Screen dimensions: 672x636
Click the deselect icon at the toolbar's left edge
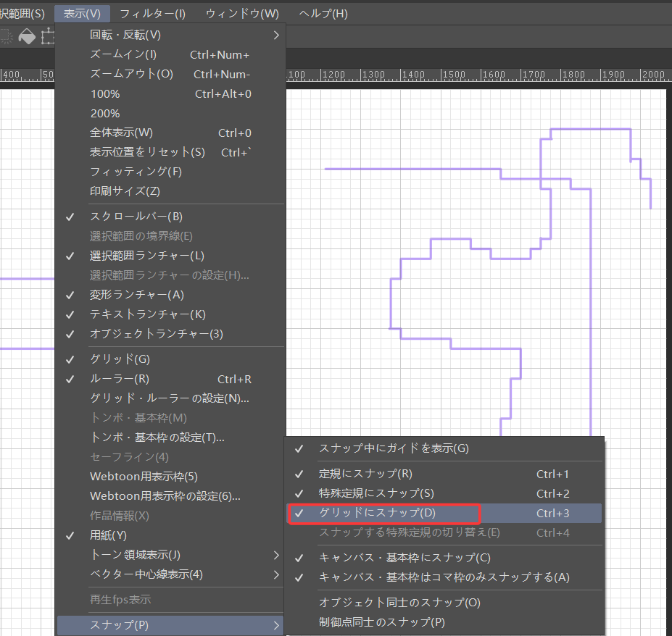pos(6,37)
